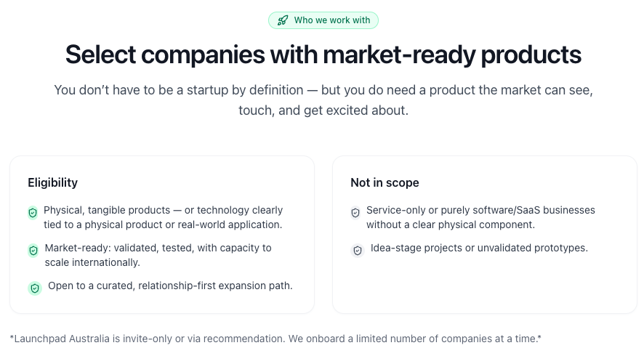Click the 'touch, and get excited about' line
This screenshot has height=356, width=644.
click(323, 111)
